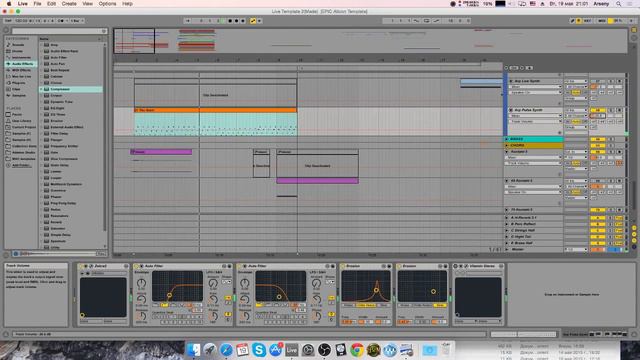Open Finder from the Dock
Viewport: 640px width, 360px height.
coord(193,350)
